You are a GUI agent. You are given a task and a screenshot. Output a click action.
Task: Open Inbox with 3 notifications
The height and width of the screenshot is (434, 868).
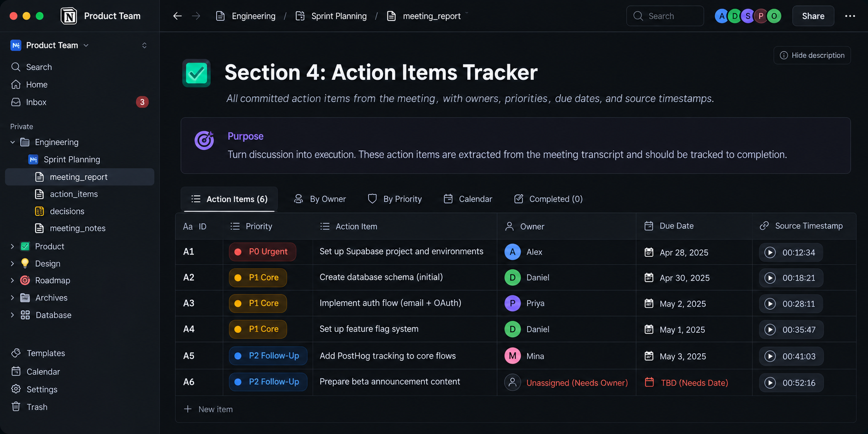pos(80,102)
